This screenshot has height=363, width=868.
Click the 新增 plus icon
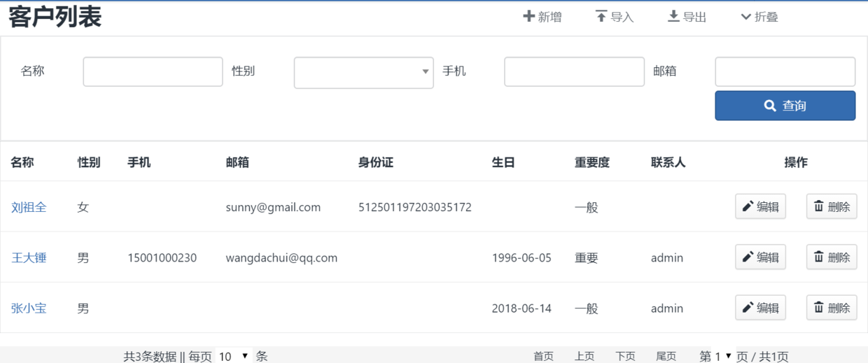coord(529,16)
